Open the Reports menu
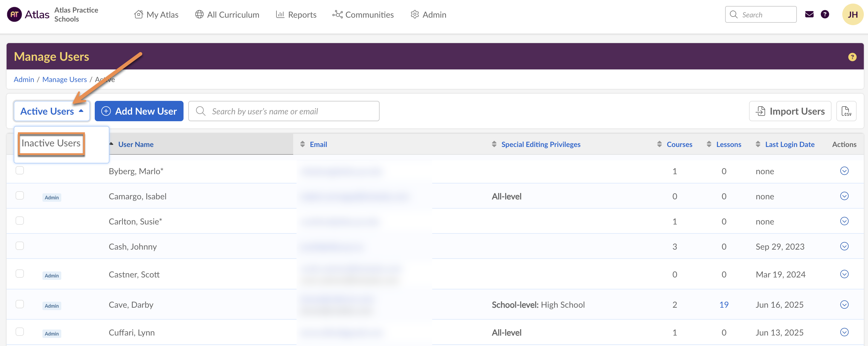 [296, 14]
